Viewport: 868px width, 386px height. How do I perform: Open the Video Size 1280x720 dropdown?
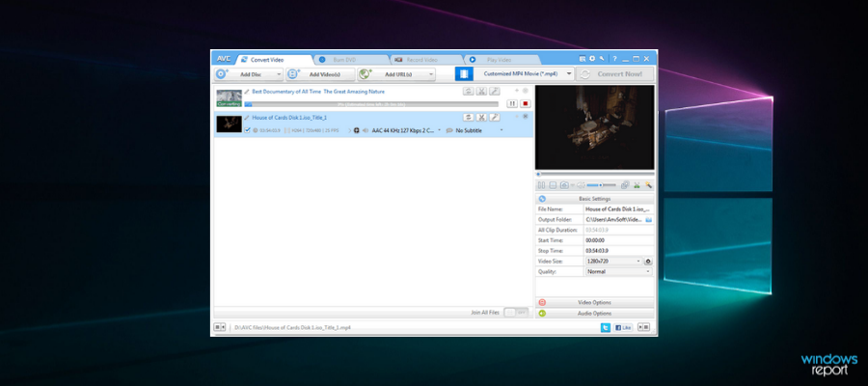pos(613,262)
